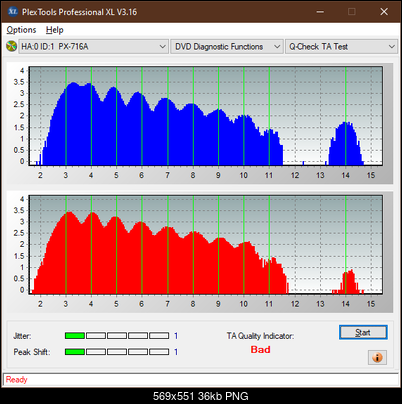Click the Peak Shift level indicator bar
Viewport: 402px width, 404px height.
pos(117,352)
